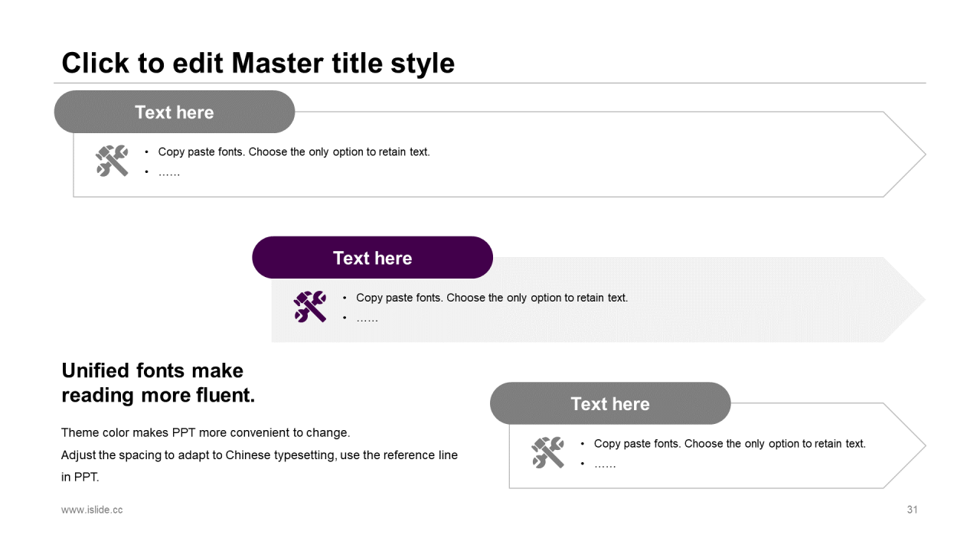Click the ellipsis bullet in the first box
Image resolution: width=980 pixels, height=551 pixels.
[x=169, y=173]
